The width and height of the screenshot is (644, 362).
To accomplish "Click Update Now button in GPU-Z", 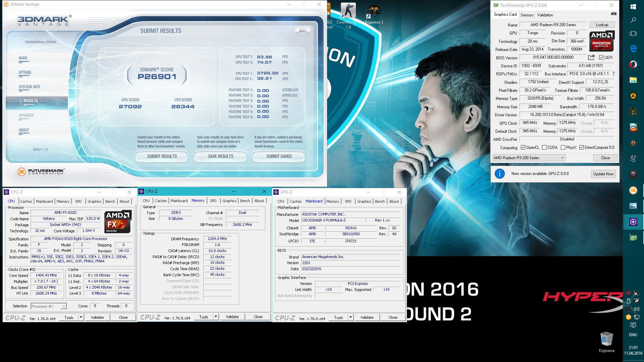I will pos(603,174).
